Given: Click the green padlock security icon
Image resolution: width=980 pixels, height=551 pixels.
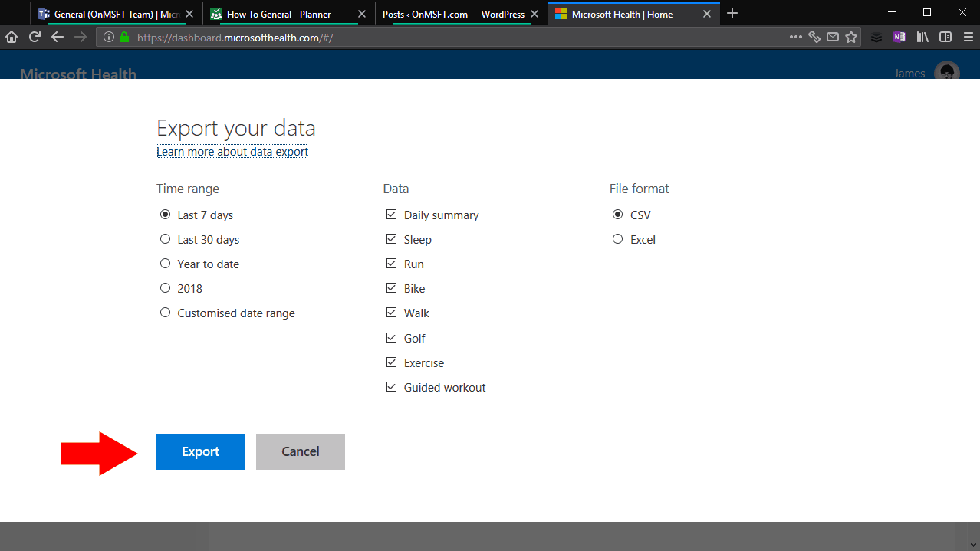Looking at the screenshot, I should 124,37.
